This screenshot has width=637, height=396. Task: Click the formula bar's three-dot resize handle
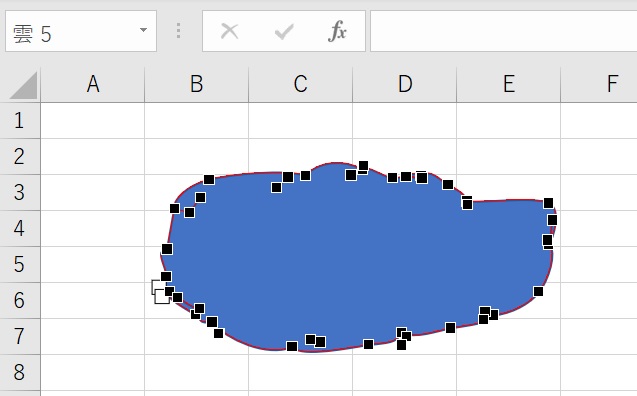click(x=178, y=31)
